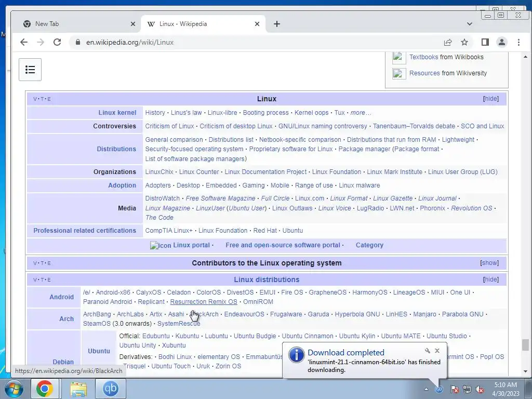Open the Chrome profile menu

click(501, 42)
